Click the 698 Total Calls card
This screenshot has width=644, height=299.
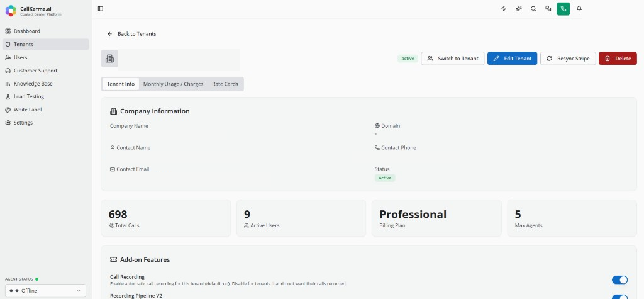point(166,218)
